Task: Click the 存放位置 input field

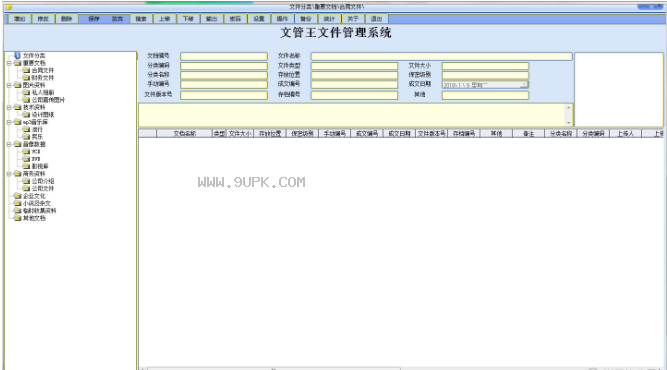Action: click(x=354, y=75)
